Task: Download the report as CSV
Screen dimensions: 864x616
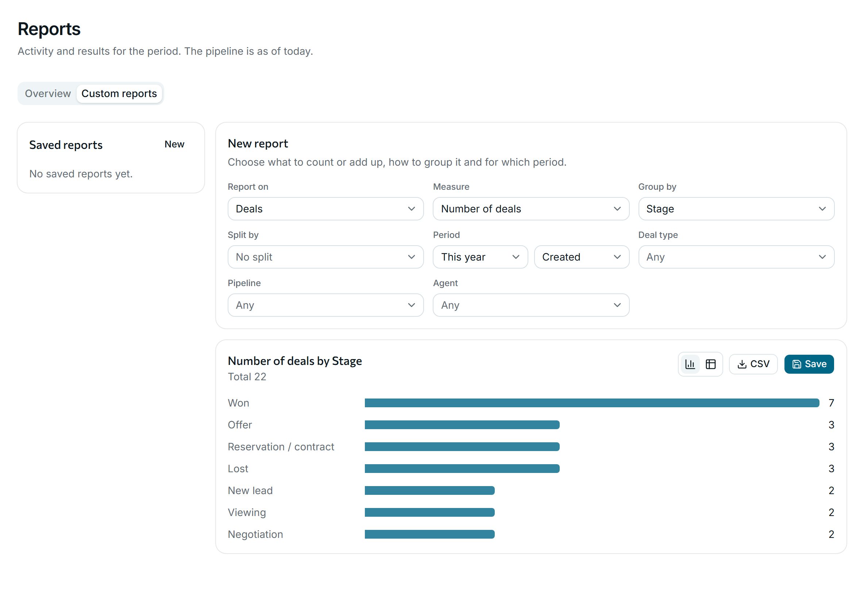Action: [x=753, y=364]
